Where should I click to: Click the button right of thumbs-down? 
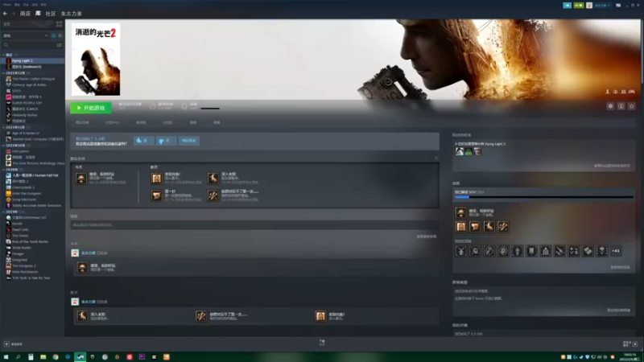click(x=189, y=140)
